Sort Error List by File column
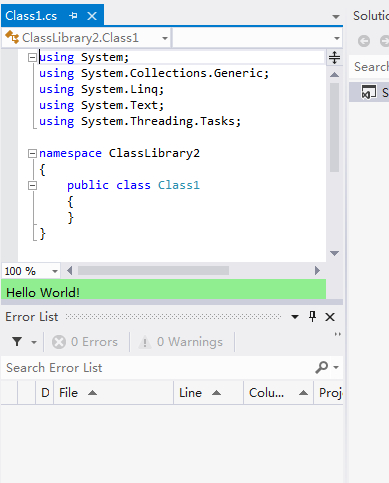The height and width of the screenshot is (483, 389). pos(113,393)
